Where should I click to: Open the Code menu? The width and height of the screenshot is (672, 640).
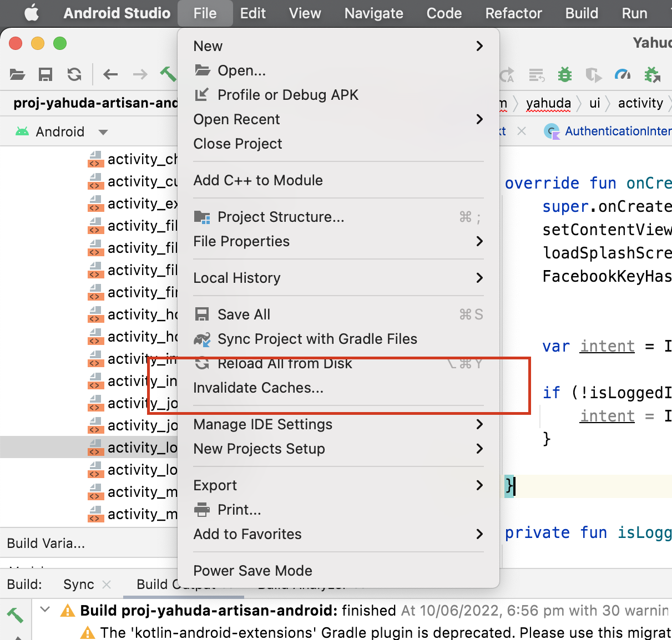pos(444,13)
